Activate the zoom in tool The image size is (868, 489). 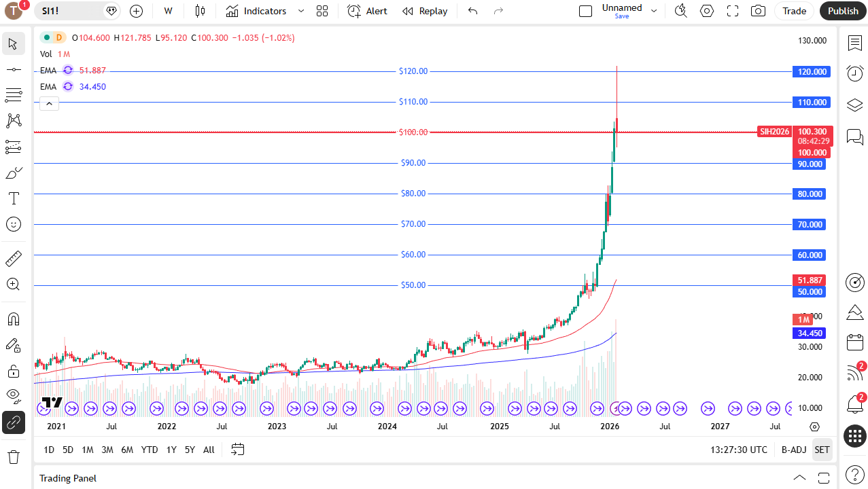click(13, 285)
